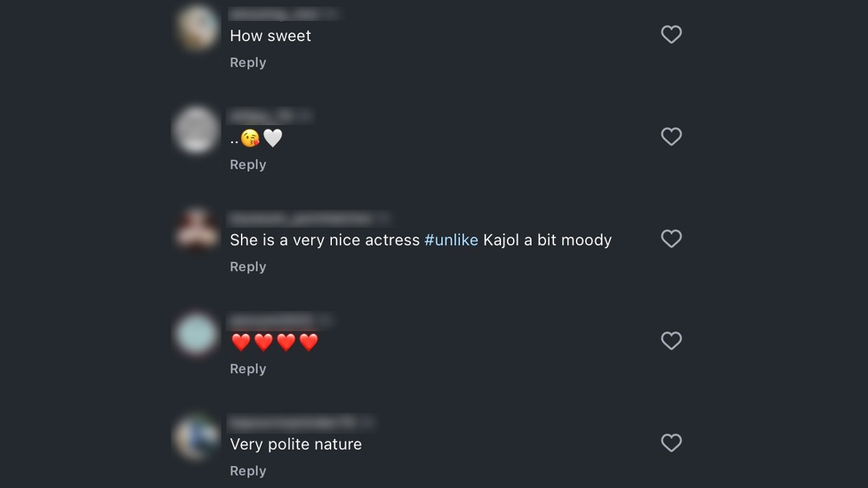
Task: Open the username above "Very polite nature"
Action: click(x=293, y=421)
